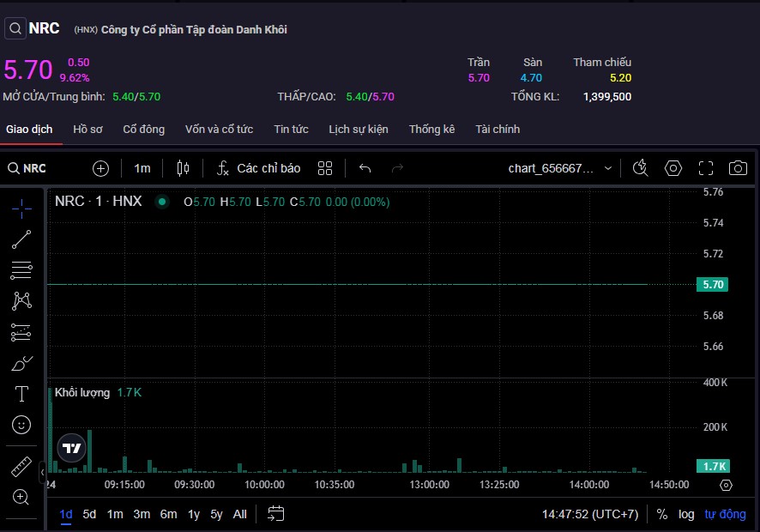760x532 pixels.
Task: Toggle the auto scale "tự động" option
Action: tap(726, 514)
